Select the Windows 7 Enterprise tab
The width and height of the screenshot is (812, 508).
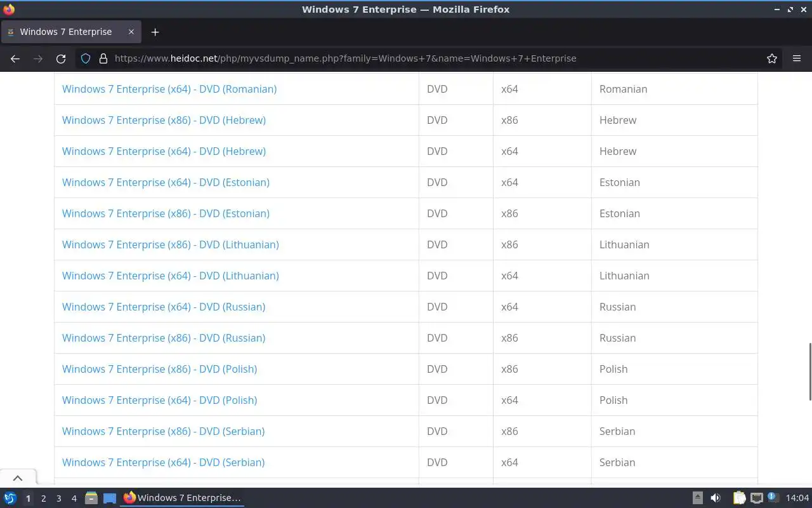71,32
